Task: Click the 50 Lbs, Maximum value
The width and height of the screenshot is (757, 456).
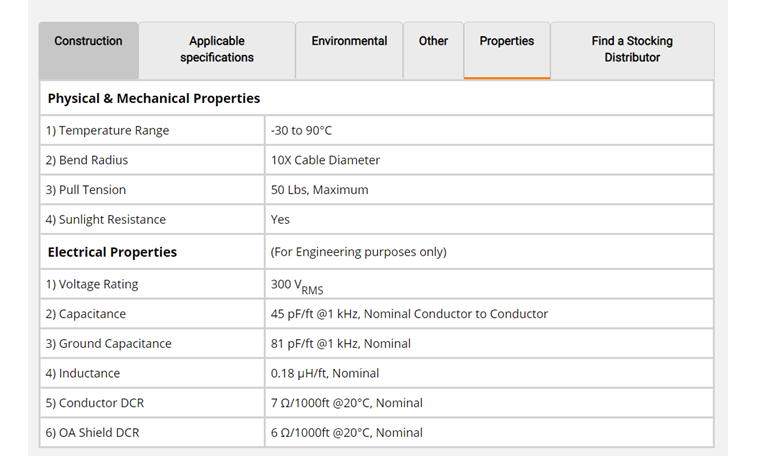Action: [x=319, y=190]
